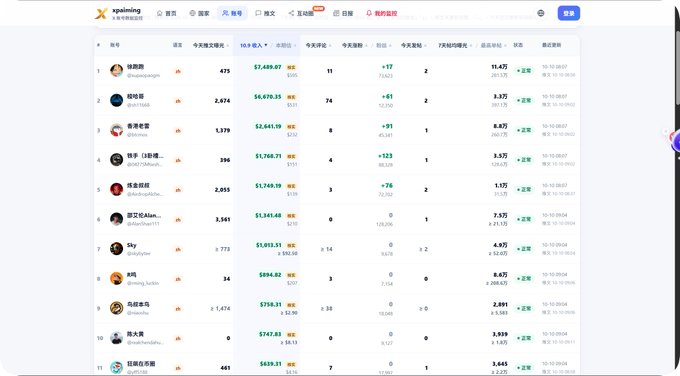Click the floating purple assistant bubble
This screenshot has width=680, height=376.
(675, 142)
